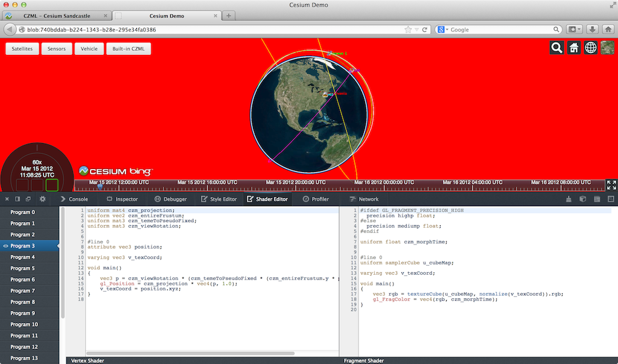Close the Cesium Demo tab
Viewport: 618px width, 364px height.
coord(215,16)
